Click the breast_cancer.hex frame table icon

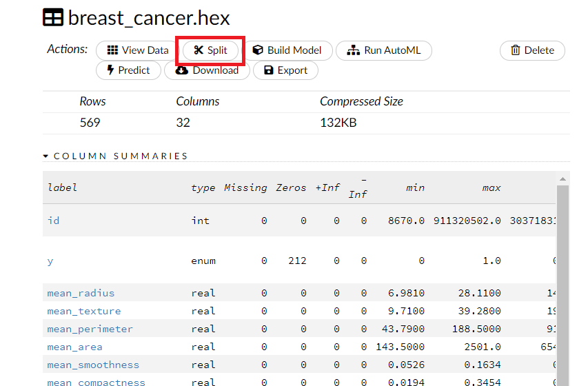[x=53, y=18]
